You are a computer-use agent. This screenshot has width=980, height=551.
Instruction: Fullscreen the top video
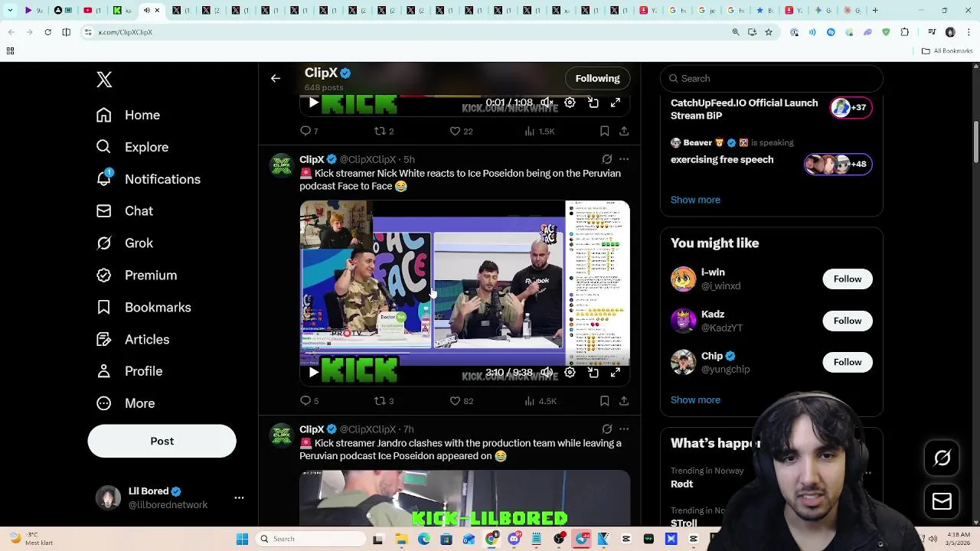point(616,103)
